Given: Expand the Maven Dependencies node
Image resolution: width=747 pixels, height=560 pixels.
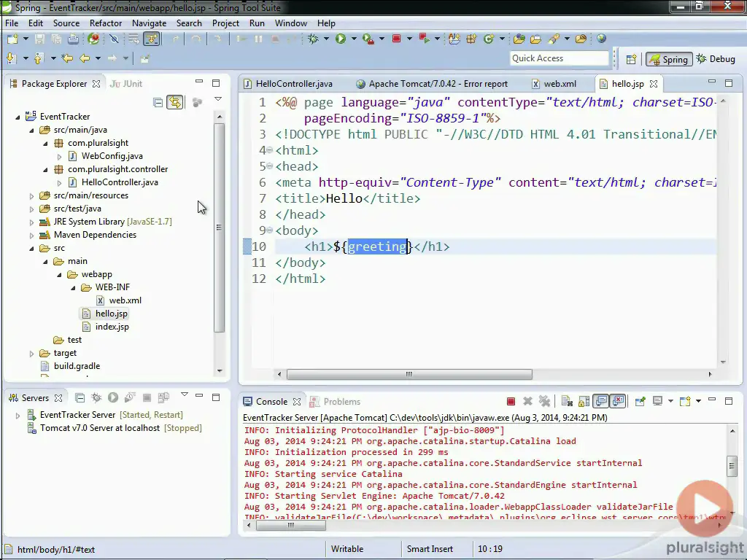Looking at the screenshot, I should click(31, 236).
